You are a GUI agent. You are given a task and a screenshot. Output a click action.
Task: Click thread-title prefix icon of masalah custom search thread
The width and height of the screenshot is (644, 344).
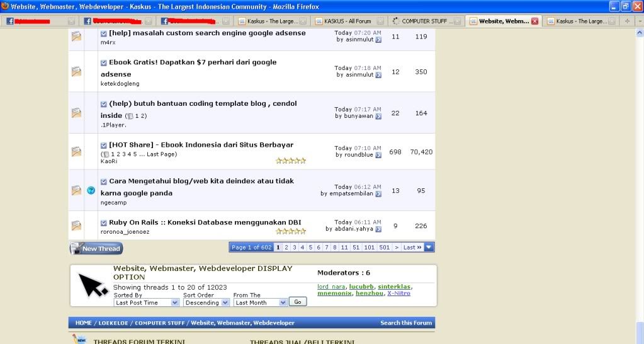pyautogui.click(x=103, y=33)
